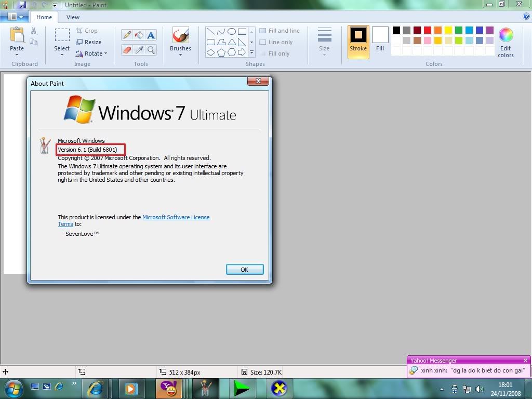Image resolution: width=532 pixels, height=399 pixels.
Task: Select the Color picker eyedropper tool
Action: tap(139, 50)
